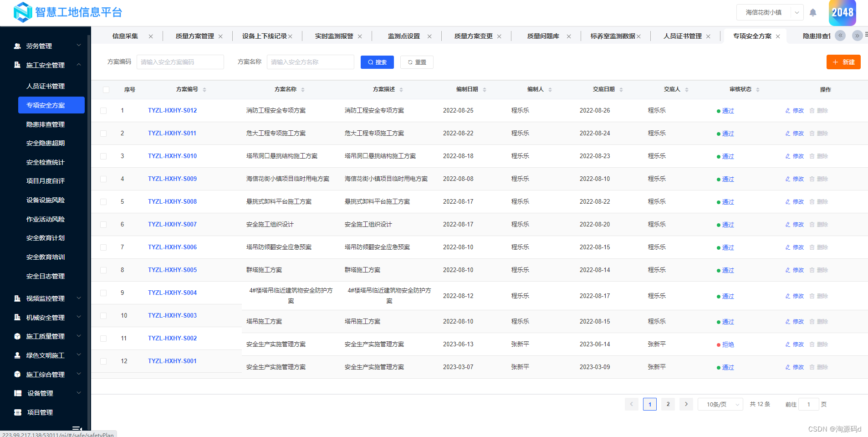Expand the 绿色文明施工 sidebar menu
The image size is (868, 437).
(x=46, y=355)
